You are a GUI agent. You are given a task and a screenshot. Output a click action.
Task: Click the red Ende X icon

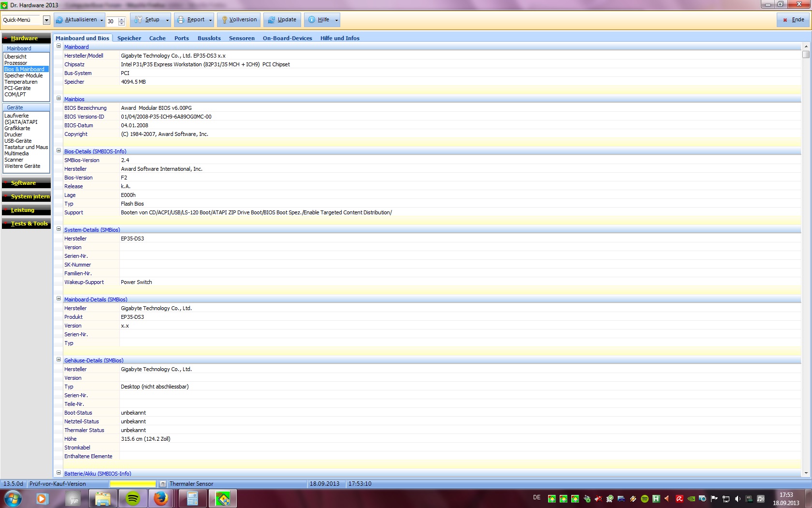(x=785, y=20)
